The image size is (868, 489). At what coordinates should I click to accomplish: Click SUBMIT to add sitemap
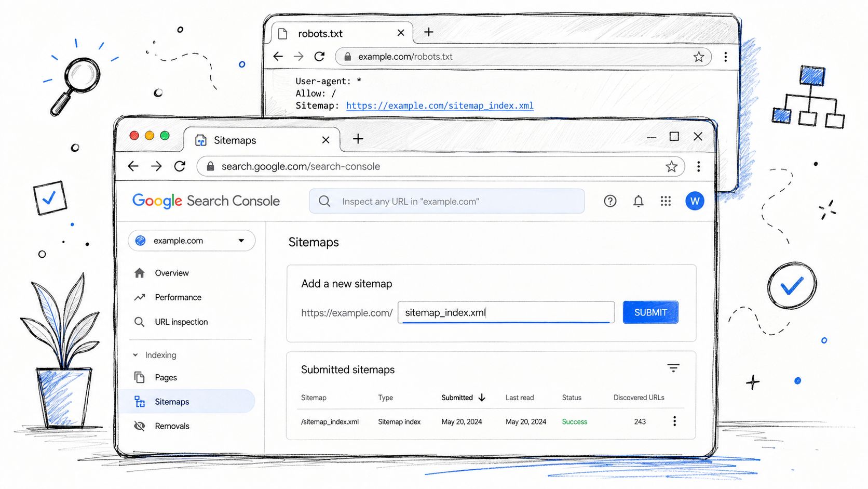coord(650,312)
